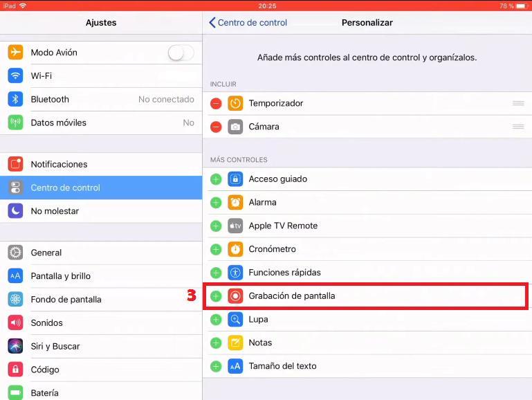Tap the Código lock icon
The height and width of the screenshot is (400, 532).
(x=15, y=370)
